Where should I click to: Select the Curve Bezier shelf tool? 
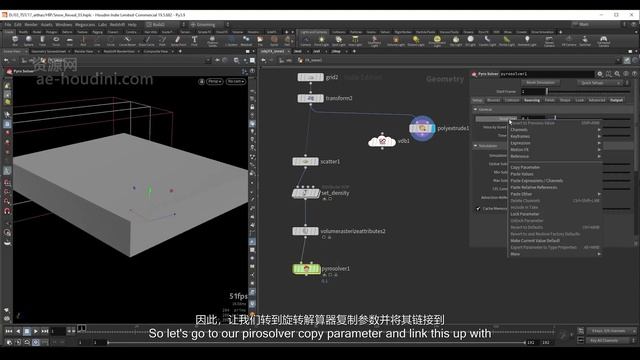pyautogui.click(x=127, y=41)
